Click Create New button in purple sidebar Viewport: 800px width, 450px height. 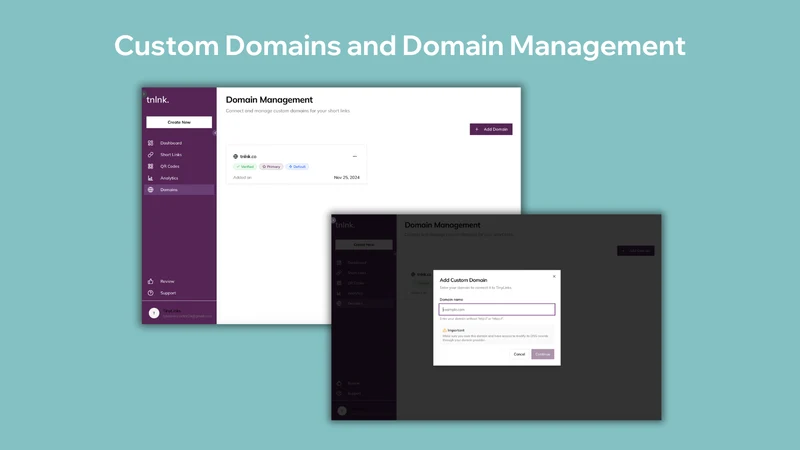[179, 122]
